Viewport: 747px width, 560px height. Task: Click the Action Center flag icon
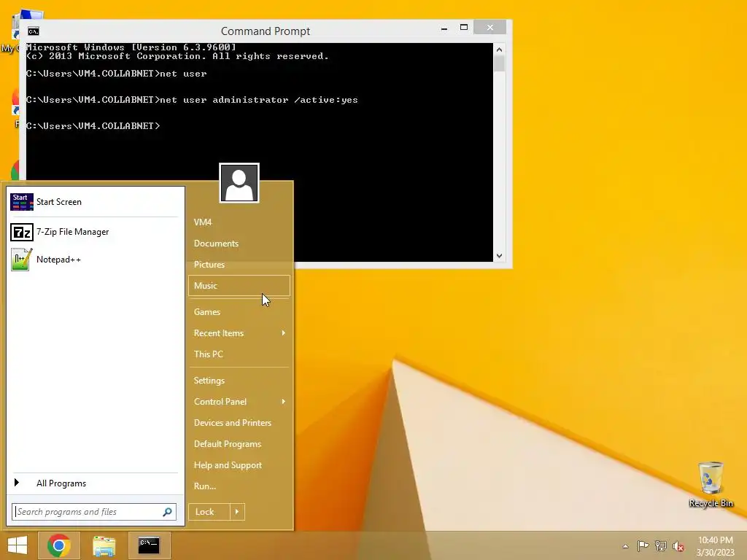[643, 545]
